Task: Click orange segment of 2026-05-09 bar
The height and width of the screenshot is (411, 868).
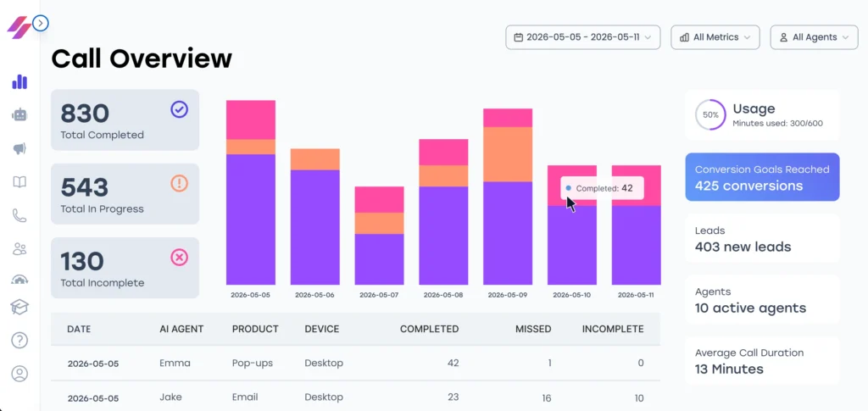Action: click(508, 154)
